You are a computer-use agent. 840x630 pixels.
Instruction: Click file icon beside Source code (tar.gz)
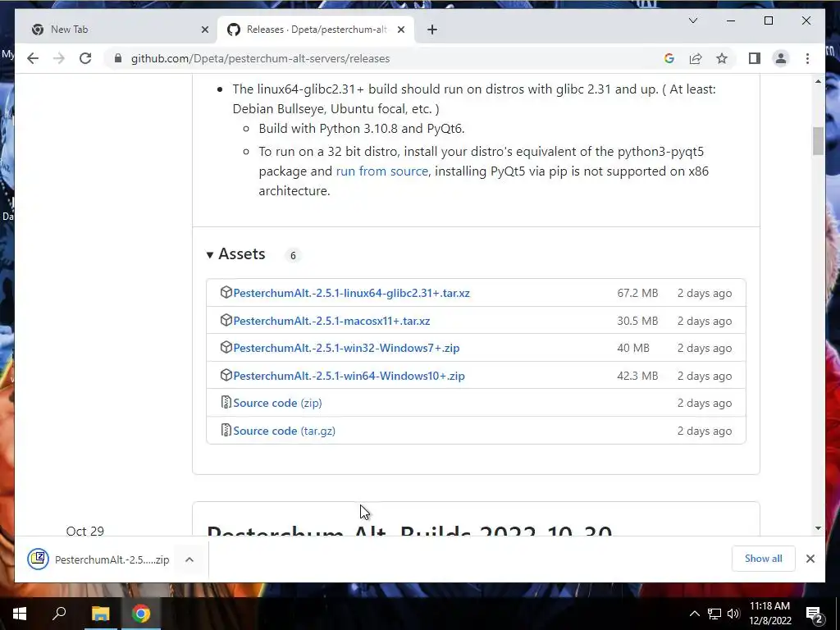point(226,430)
